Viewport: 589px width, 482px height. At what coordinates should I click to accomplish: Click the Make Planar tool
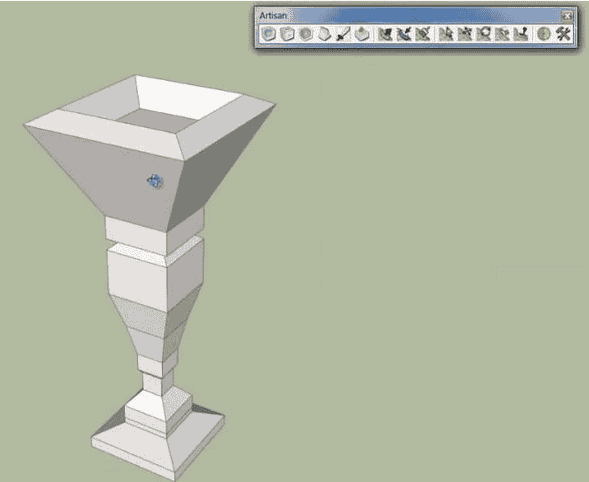coord(521,34)
